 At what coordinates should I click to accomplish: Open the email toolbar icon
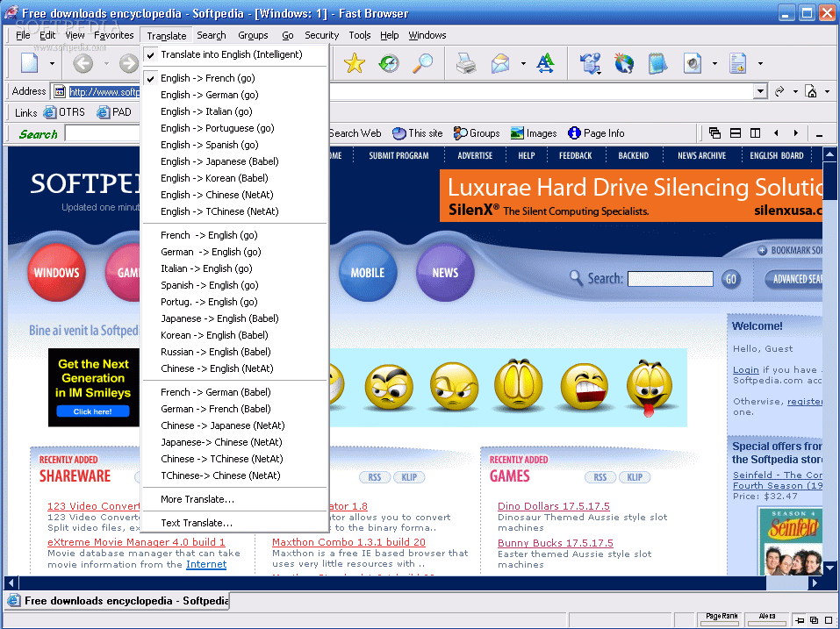pos(500,63)
